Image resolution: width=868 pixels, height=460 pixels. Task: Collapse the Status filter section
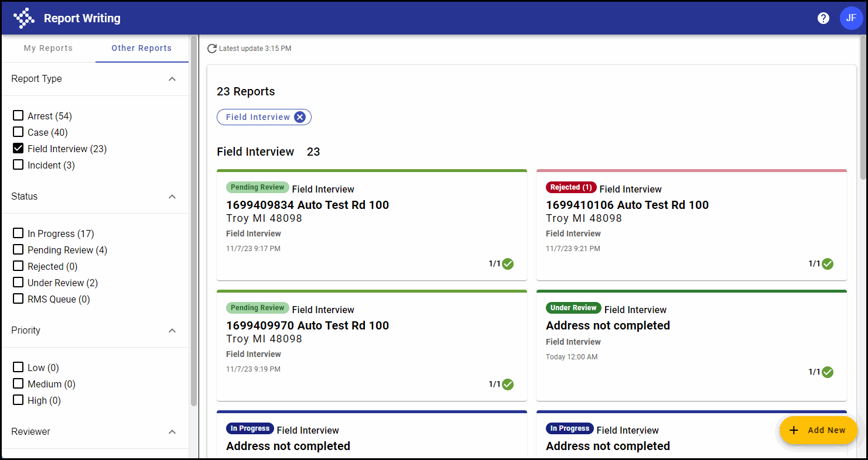[172, 197]
